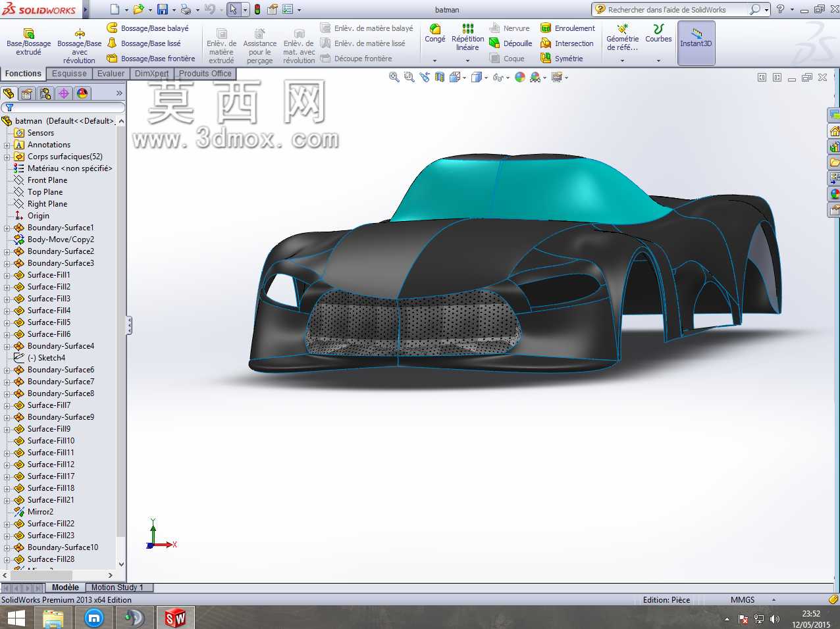840x629 pixels.
Task: Click the View Settings monitor icon
Action: coord(557,77)
